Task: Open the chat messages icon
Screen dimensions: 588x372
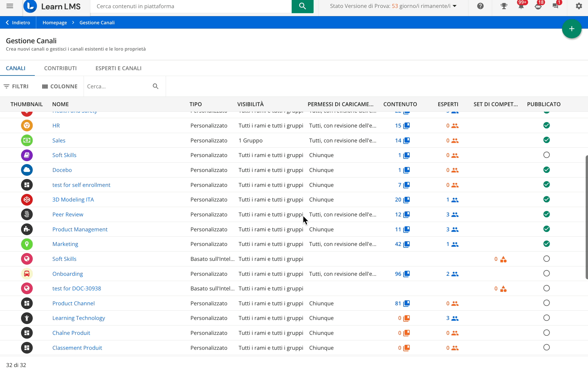Action: click(556, 6)
